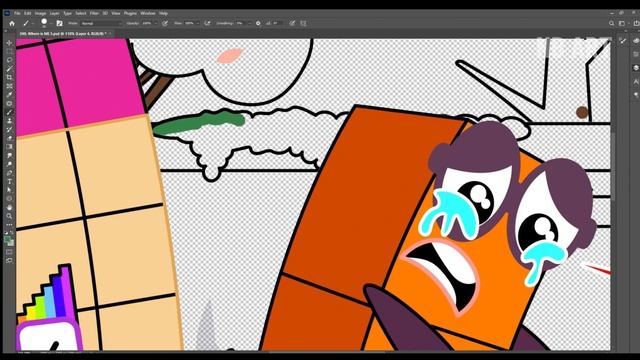
Task: Open the Edit menu
Action: pos(27,13)
